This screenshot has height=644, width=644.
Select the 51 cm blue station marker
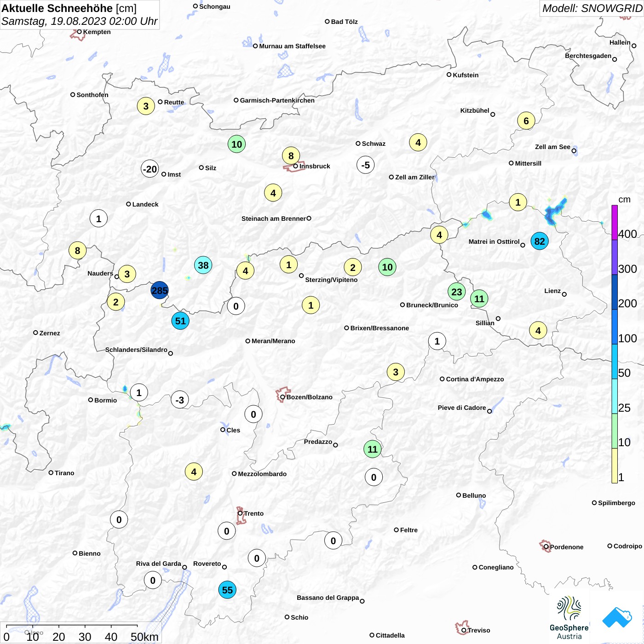click(180, 321)
